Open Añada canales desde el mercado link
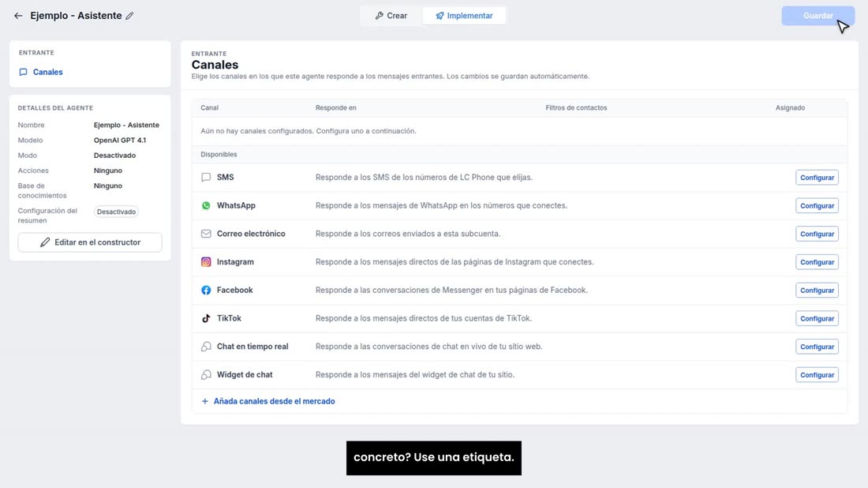This screenshot has height=488, width=868. (x=274, y=401)
